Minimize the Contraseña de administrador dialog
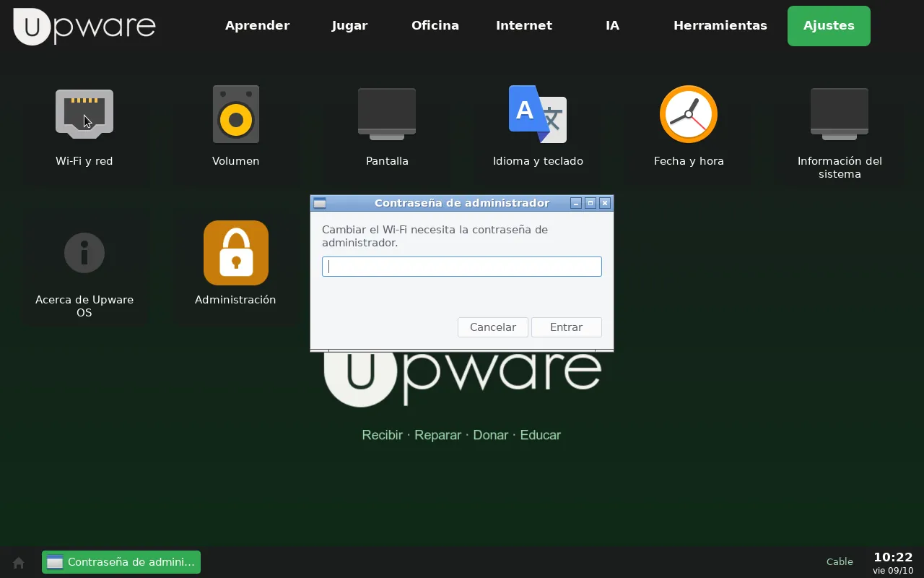 click(576, 203)
